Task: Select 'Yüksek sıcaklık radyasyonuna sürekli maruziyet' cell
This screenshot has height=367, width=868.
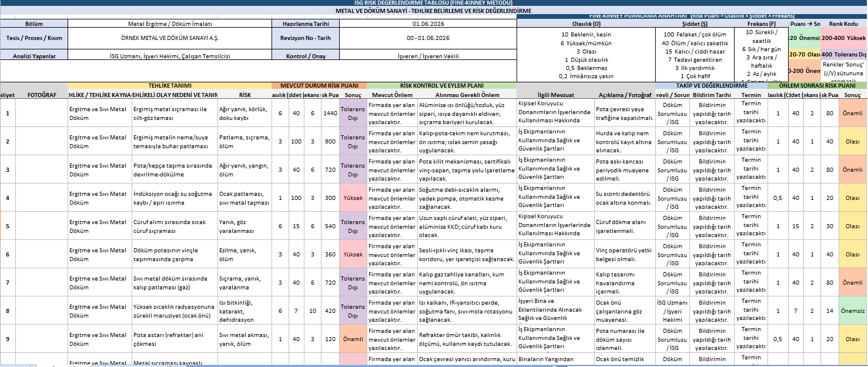Action: (175, 311)
